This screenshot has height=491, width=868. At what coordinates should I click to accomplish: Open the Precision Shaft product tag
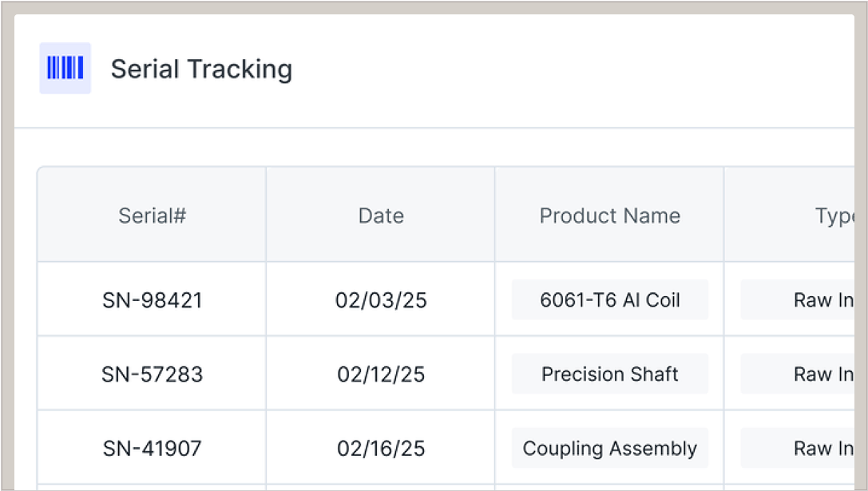click(610, 374)
